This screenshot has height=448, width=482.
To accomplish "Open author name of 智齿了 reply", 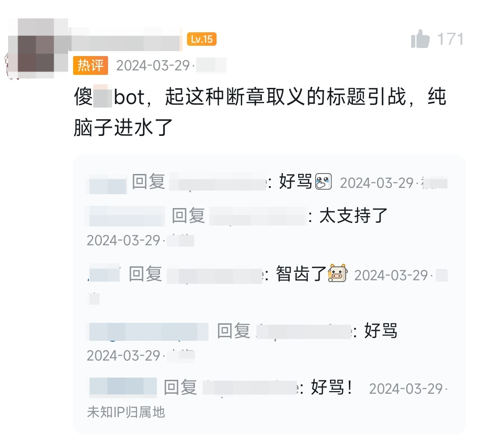I will [104, 272].
